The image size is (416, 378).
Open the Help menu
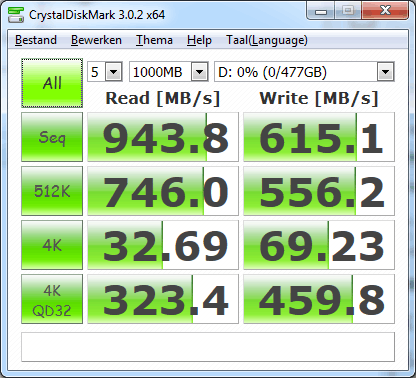coord(199,40)
